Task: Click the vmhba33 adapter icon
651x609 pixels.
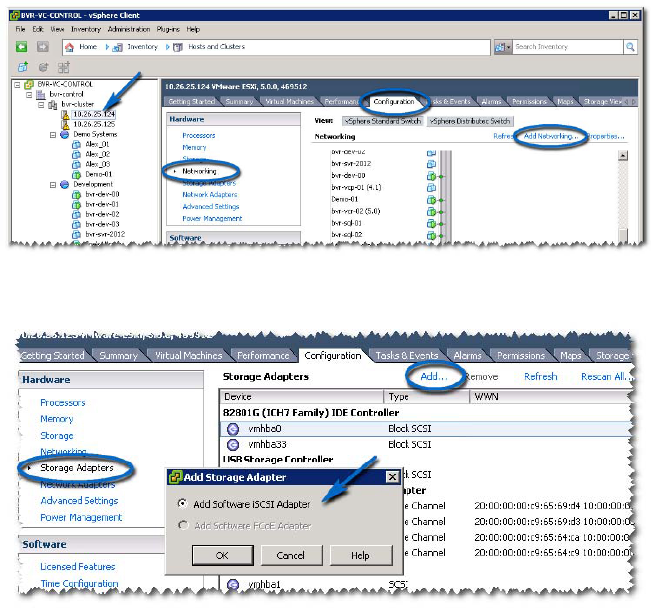Action: 233,445
